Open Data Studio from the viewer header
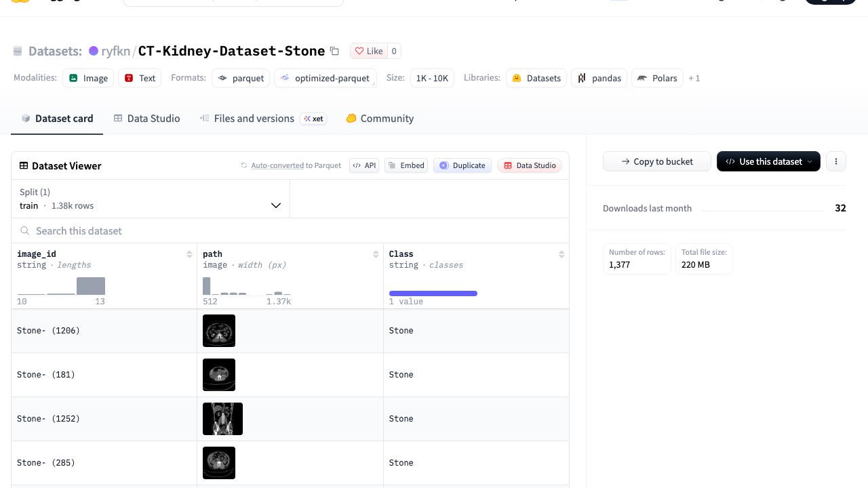This screenshot has height=488, width=868. tap(530, 165)
